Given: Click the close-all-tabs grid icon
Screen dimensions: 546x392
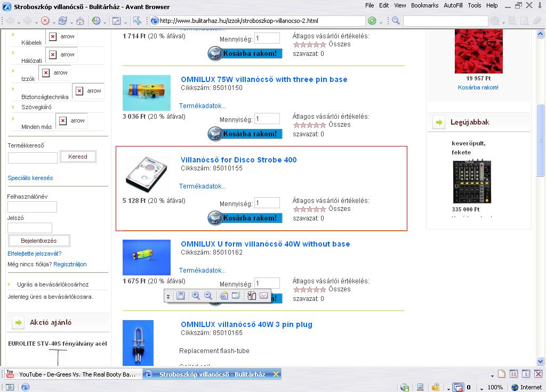Looking at the screenshot, I should click(x=513, y=374).
